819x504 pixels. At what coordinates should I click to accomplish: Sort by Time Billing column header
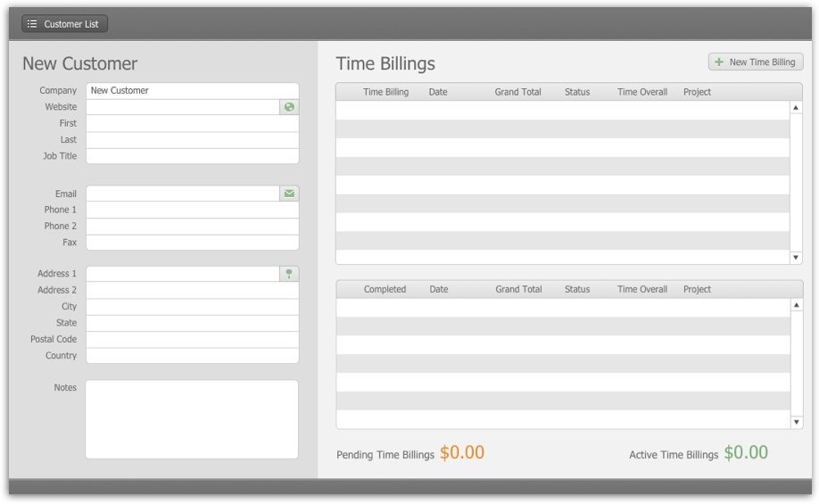[x=385, y=92]
